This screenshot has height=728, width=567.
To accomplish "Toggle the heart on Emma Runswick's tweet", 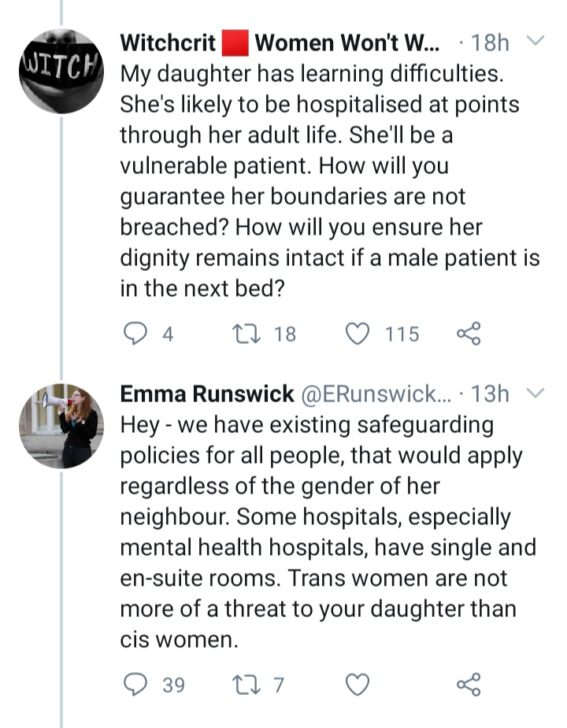I will [358, 684].
